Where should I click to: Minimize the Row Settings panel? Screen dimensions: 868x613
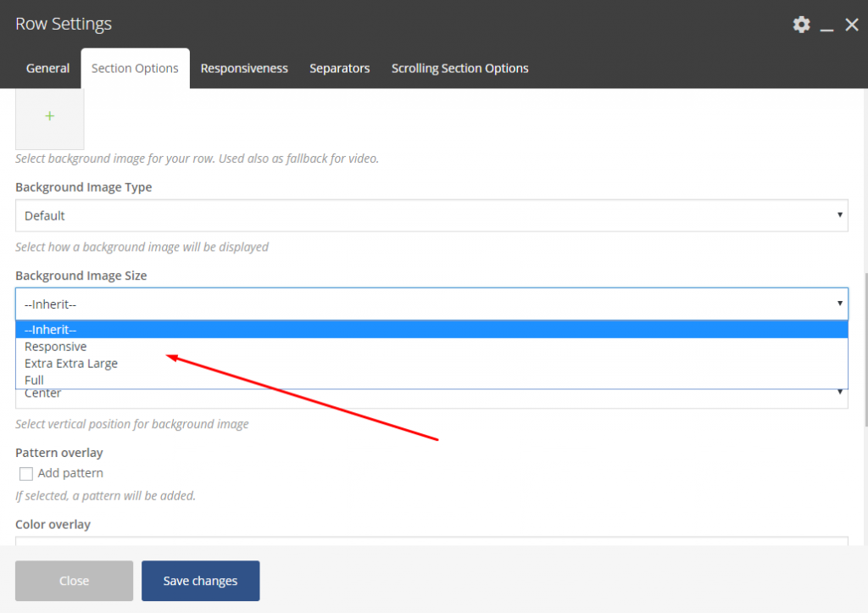click(x=828, y=25)
